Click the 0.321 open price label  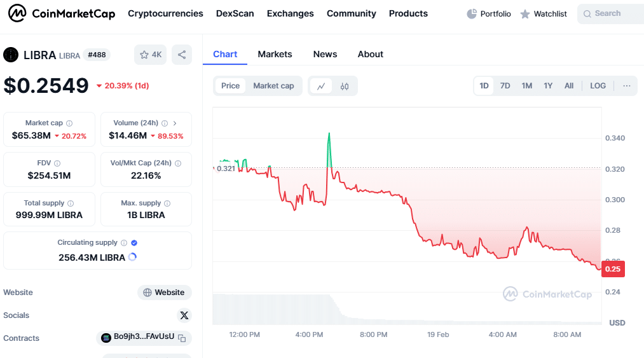(x=226, y=169)
